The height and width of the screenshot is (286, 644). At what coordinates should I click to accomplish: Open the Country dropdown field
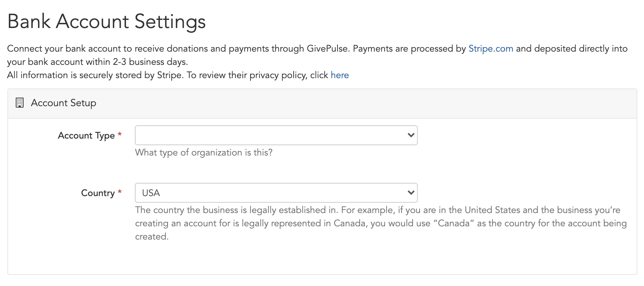276,193
